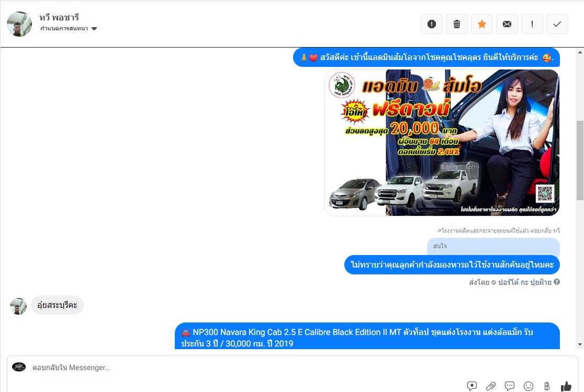The width and height of the screenshot is (584, 392).
Task: Send a thumbs-up like
Action: (x=566, y=386)
